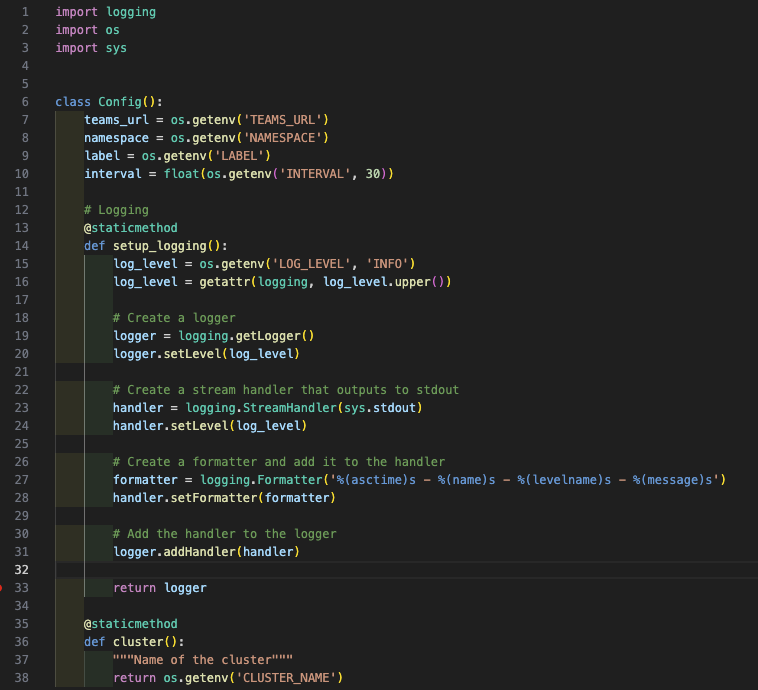758x690 pixels.
Task: Click the 'interval' variable on line 10
Action: point(113,174)
